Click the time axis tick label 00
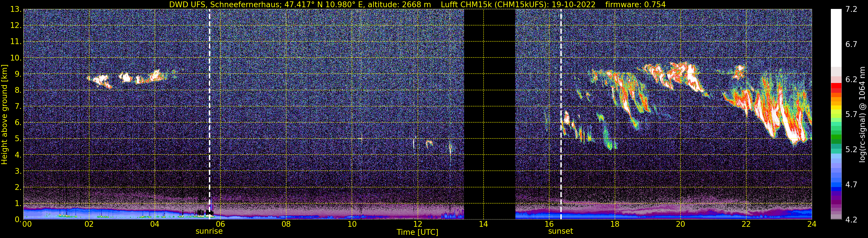This screenshot has height=238, width=868. [27, 224]
